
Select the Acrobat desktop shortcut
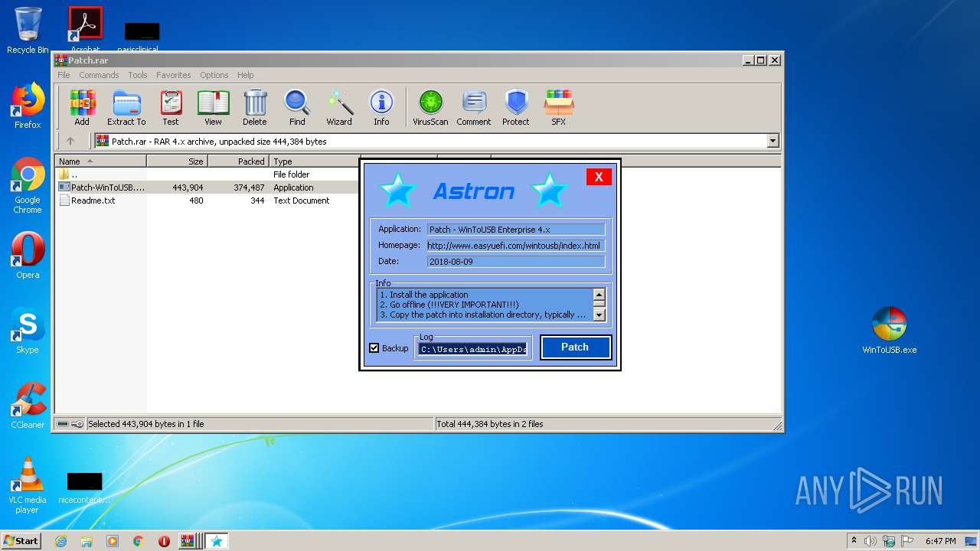click(x=86, y=29)
